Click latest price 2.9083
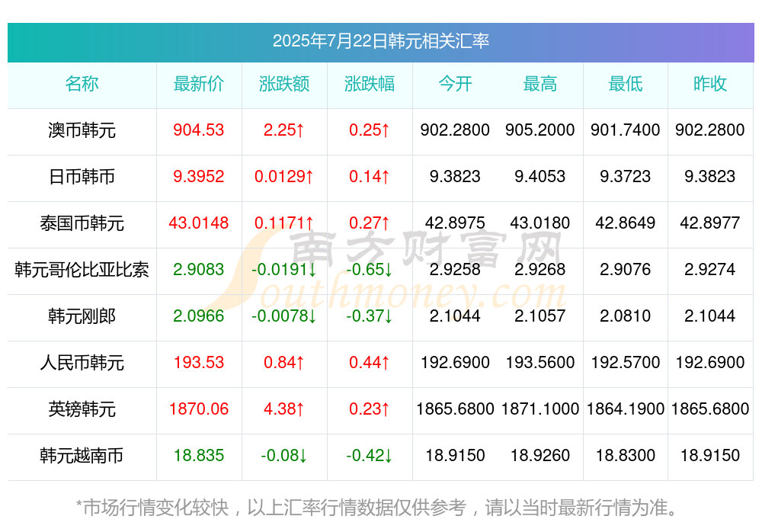762x532 pixels. click(x=199, y=269)
